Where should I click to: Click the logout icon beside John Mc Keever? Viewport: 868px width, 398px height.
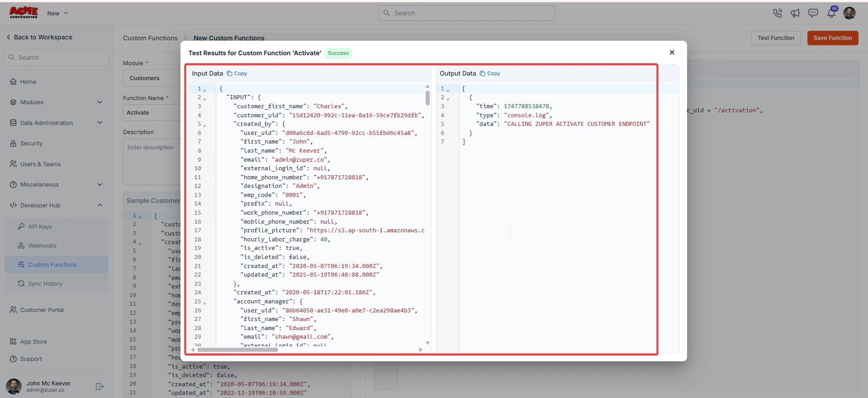point(100,386)
